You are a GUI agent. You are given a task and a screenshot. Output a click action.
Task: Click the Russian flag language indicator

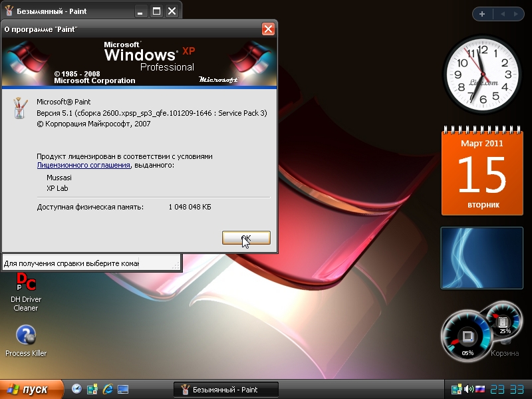(479, 389)
